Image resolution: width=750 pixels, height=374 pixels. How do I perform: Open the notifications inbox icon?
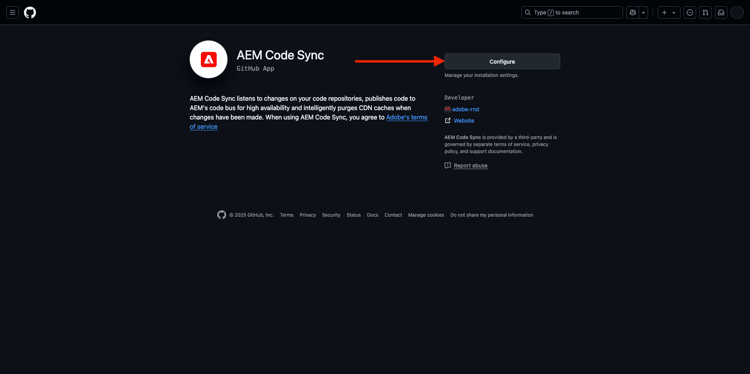[721, 12]
